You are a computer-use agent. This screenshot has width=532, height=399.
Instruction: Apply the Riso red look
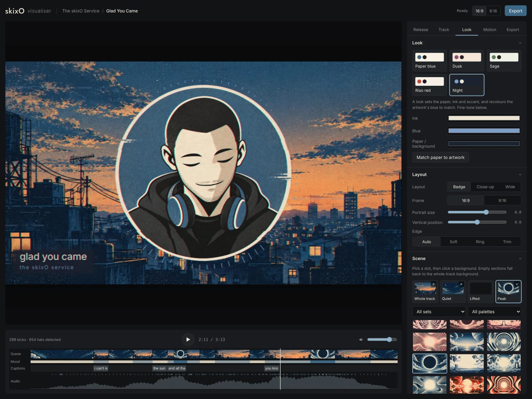(x=429, y=85)
